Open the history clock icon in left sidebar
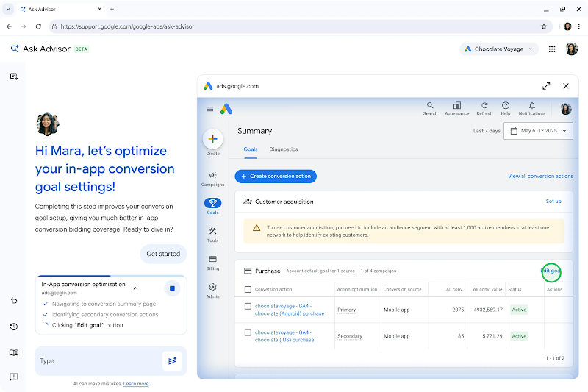 [x=14, y=327]
